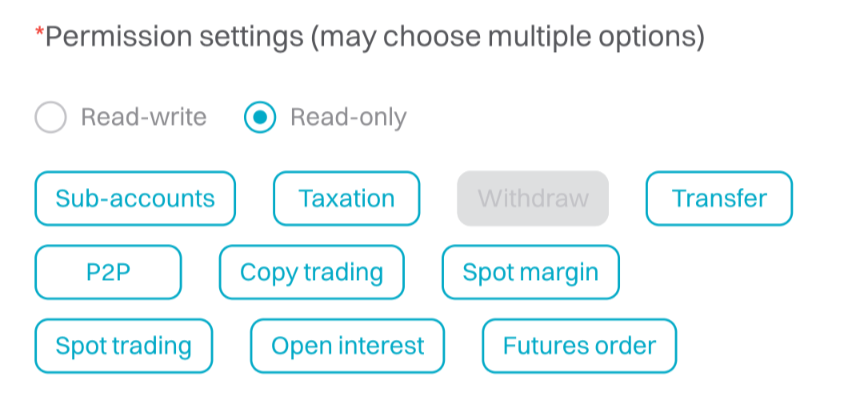This screenshot has height=417, width=864.
Task: Toggle the Taxation permission option
Action: pos(346,198)
